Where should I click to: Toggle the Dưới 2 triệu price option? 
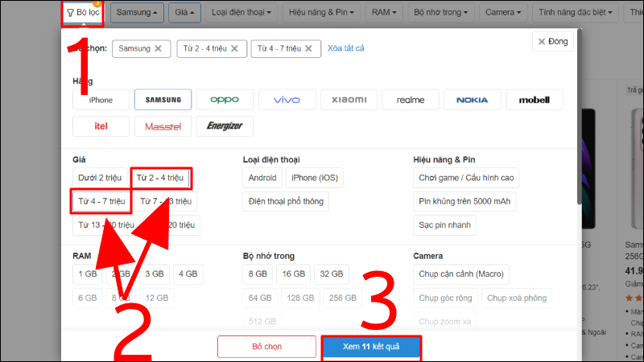pyautogui.click(x=100, y=178)
